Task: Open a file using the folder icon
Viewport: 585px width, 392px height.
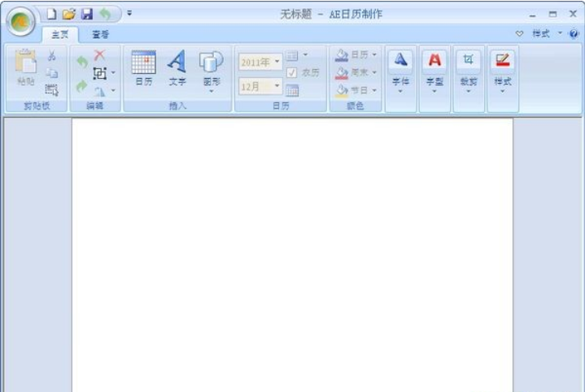Action: [x=69, y=14]
